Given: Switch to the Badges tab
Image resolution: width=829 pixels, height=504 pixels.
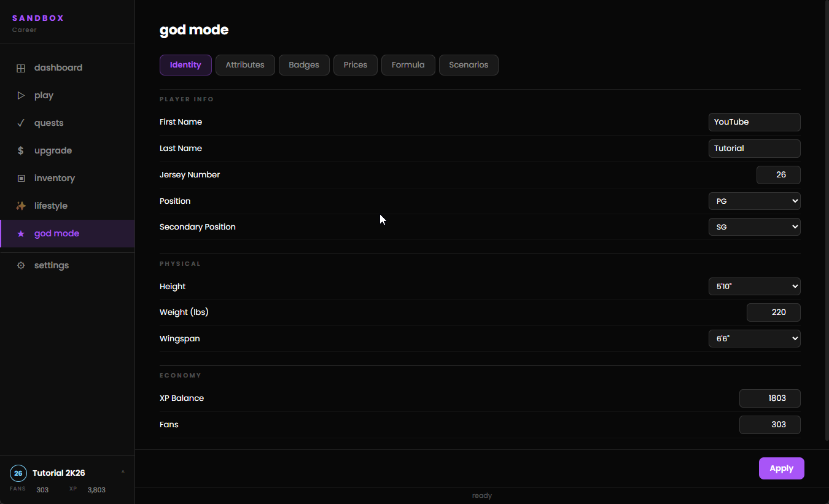Looking at the screenshot, I should [x=304, y=65].
